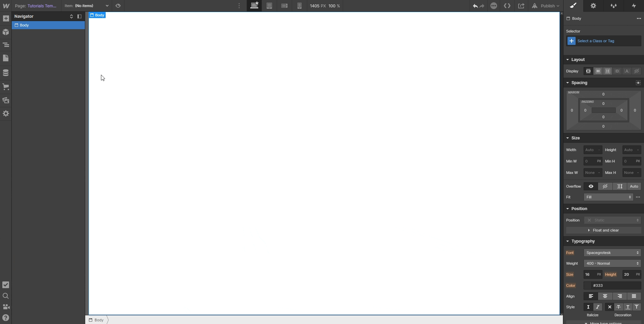644x324 pixels.
Task: Switch to mobile portrait breakpoint
Action: click(x=300, y=6)
